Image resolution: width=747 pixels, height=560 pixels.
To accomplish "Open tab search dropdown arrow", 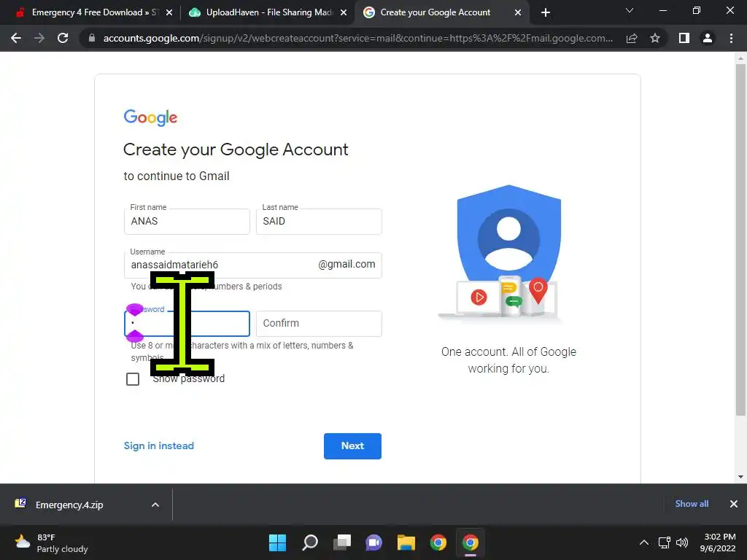I will 630,10.
